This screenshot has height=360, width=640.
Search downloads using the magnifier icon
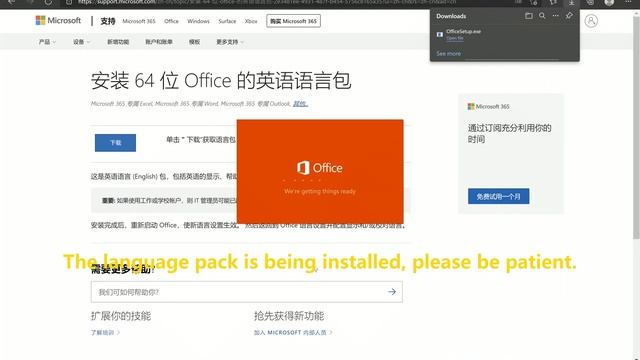[x=542, y=16]
